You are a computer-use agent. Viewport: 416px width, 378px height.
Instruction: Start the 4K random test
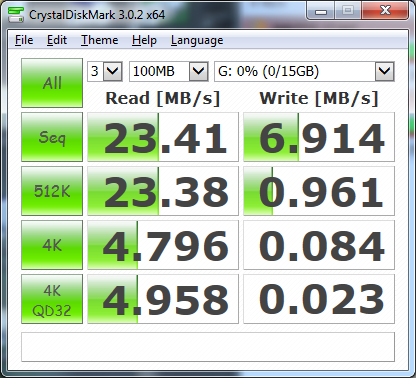[x=52, y=245]
